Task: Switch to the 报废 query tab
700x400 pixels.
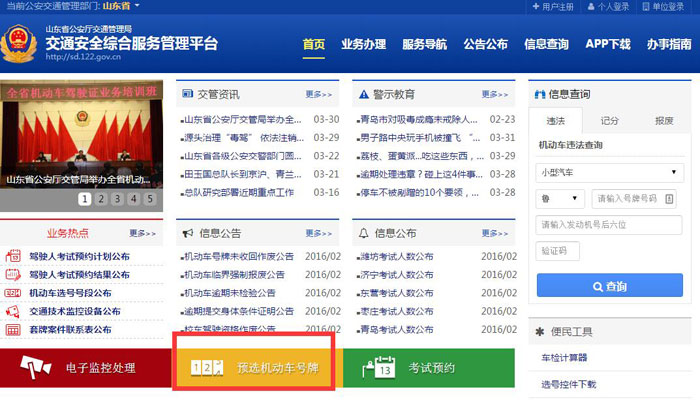Action: pyautogui.click(x=664, y=121)
